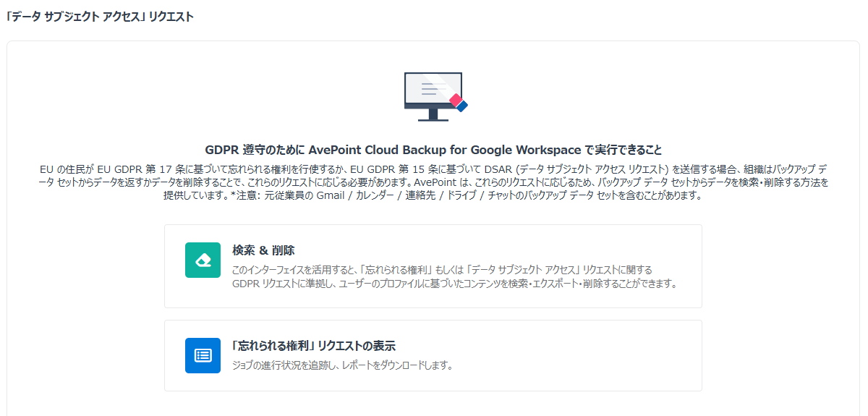
Task: Click the blue list icon for リクエストの表示
Action: (203, 355)
